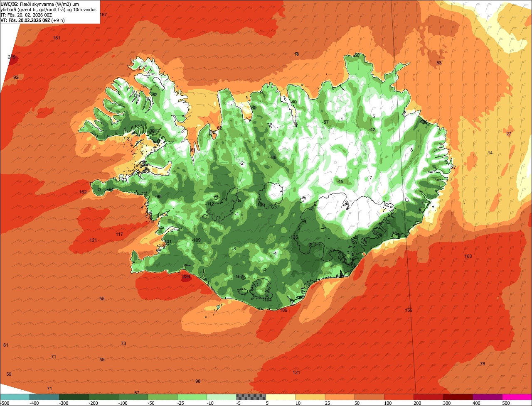Click the map value 117
532x406 pixels.
pos(119,235)
